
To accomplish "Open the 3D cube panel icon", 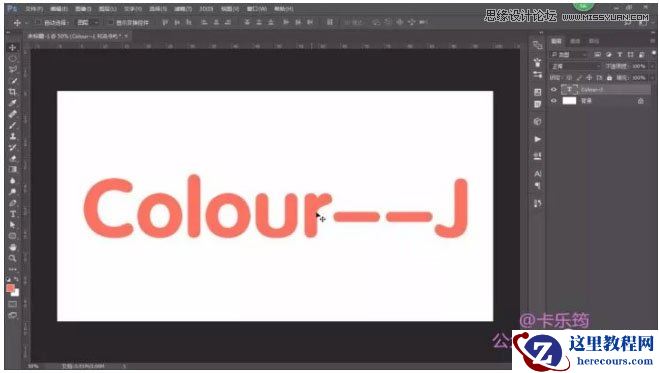I will coord(538,121).
